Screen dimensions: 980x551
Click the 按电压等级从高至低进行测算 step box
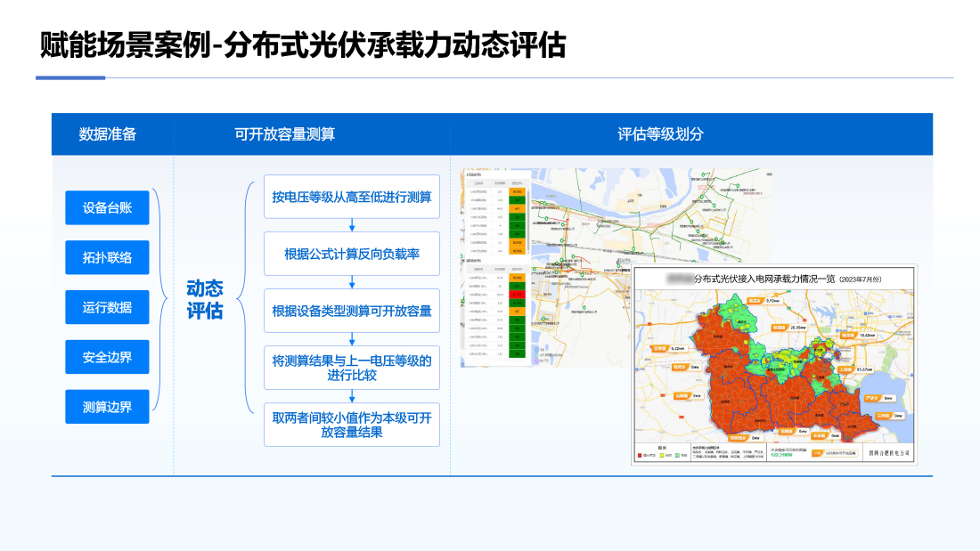[x=352, y=196]
